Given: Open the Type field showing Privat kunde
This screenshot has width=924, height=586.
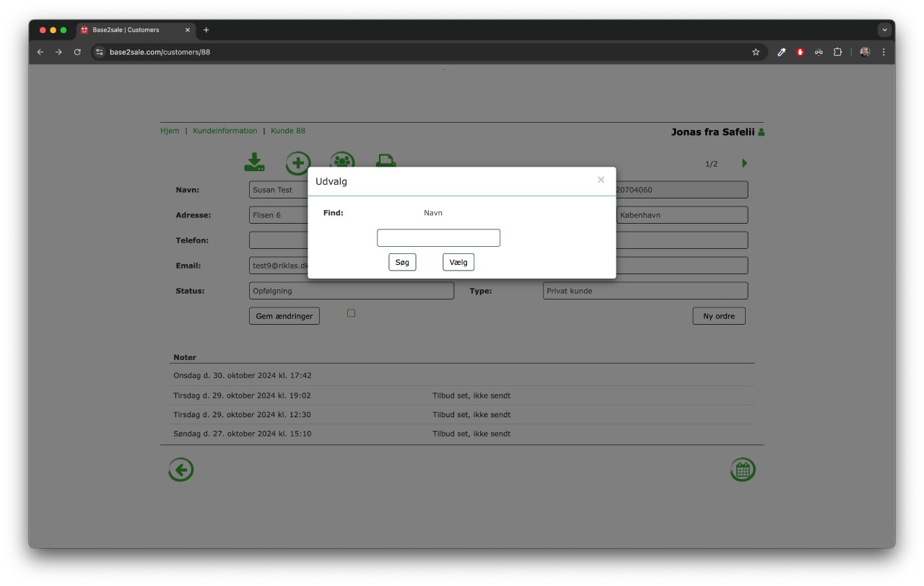Looking at the screenshot, I should click(x=645, y=291).
